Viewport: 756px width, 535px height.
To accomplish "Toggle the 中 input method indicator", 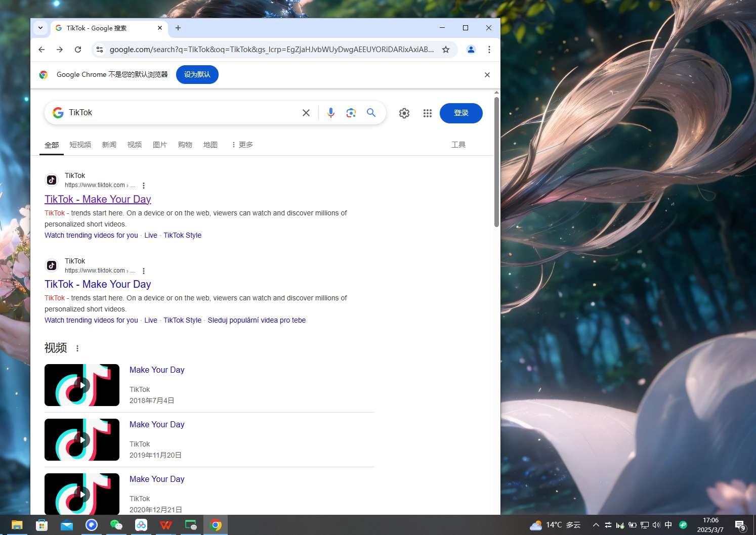I will coord(668,525).
